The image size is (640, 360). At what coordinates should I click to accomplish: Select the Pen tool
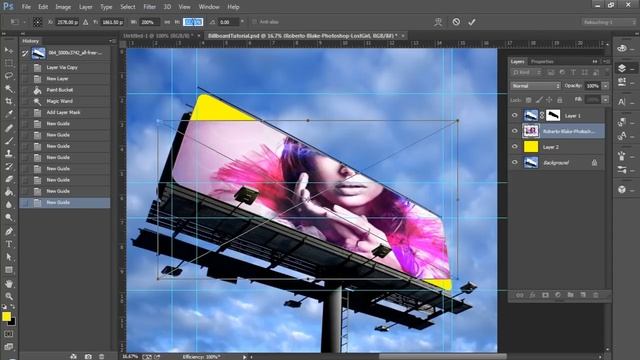tap(9, 231)
